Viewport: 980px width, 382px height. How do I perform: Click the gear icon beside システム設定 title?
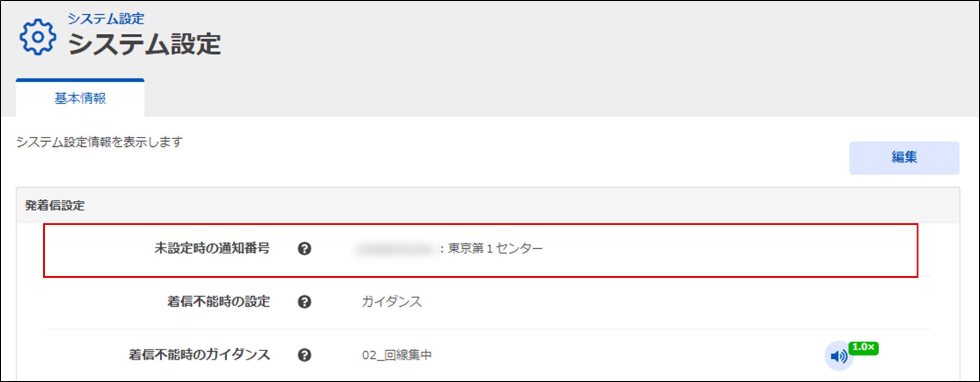(38, 37)
